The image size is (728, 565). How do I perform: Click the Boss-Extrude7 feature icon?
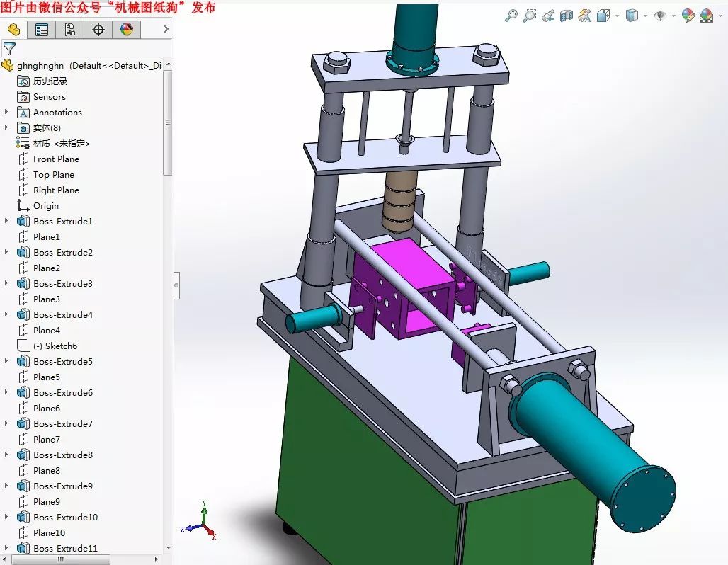tap(23, 423)
